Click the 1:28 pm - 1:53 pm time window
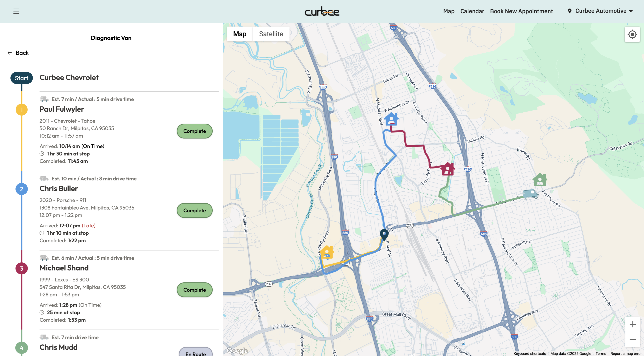The width and height of the screenshot is (644, 356). coord(59,295)
